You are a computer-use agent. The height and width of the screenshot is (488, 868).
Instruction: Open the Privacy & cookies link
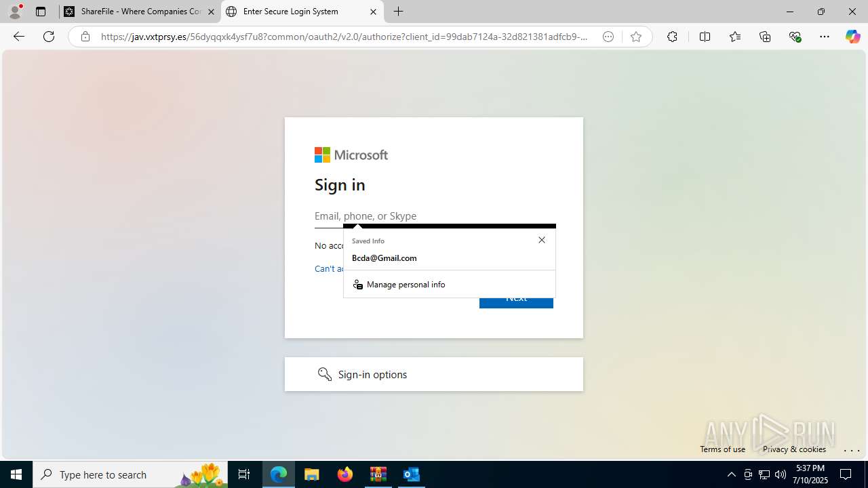tap(794, 449)
